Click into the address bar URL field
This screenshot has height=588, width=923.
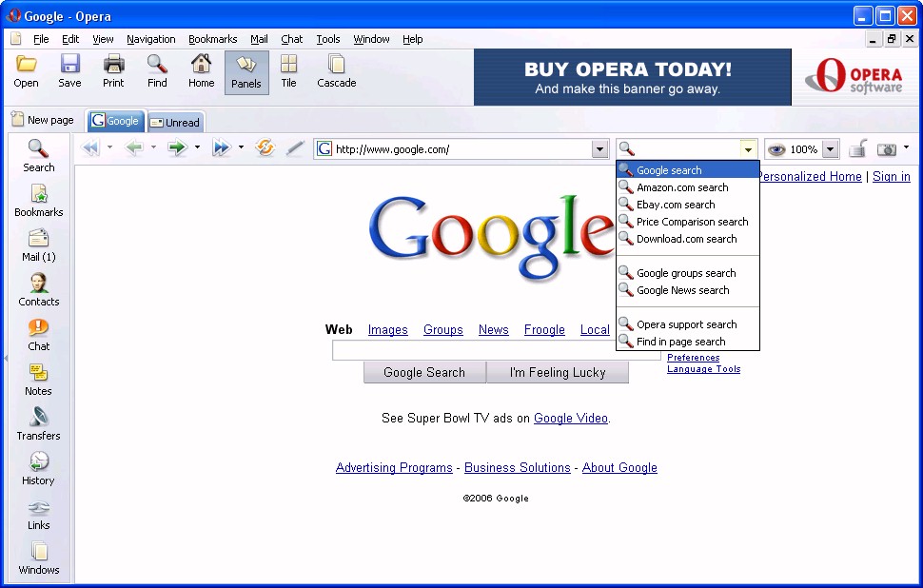click(462, 149)
